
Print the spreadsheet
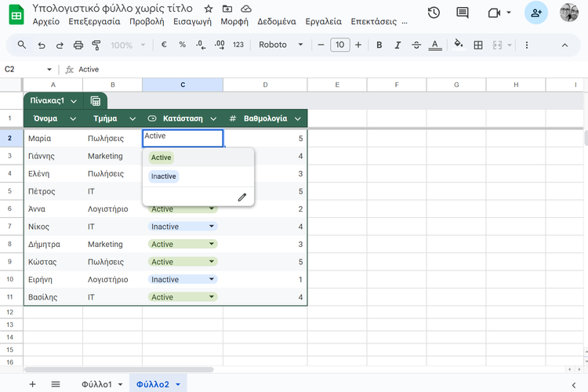78,45
